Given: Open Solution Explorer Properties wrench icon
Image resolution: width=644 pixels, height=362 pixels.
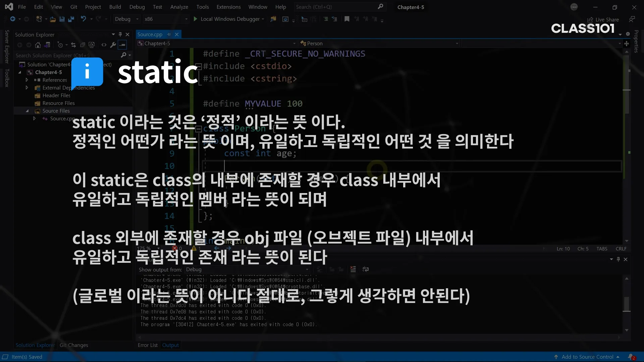Looking at the screenshot, I should [113, 45].
